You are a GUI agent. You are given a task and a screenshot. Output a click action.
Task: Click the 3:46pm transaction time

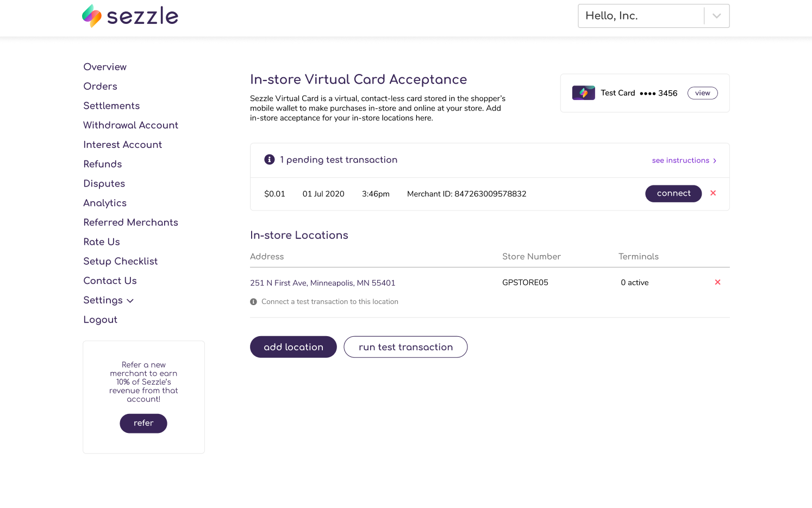[376, 194]
